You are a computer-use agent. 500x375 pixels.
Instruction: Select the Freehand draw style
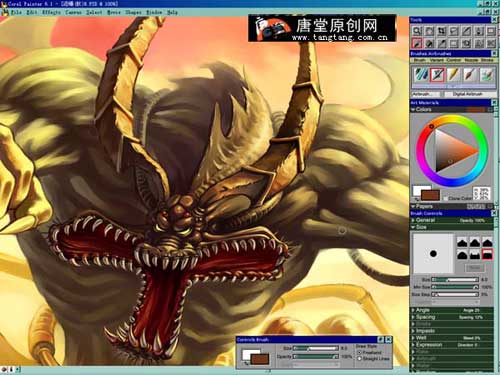[x=359, y=352]
